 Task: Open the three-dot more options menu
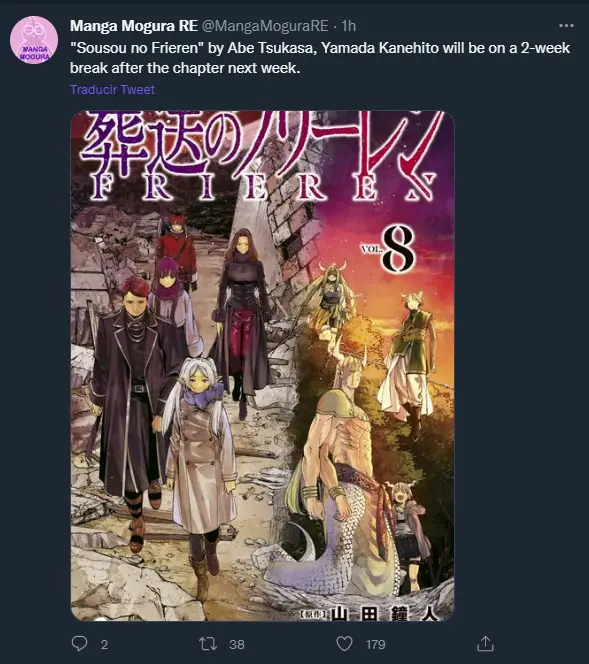[x=566, y=26]
